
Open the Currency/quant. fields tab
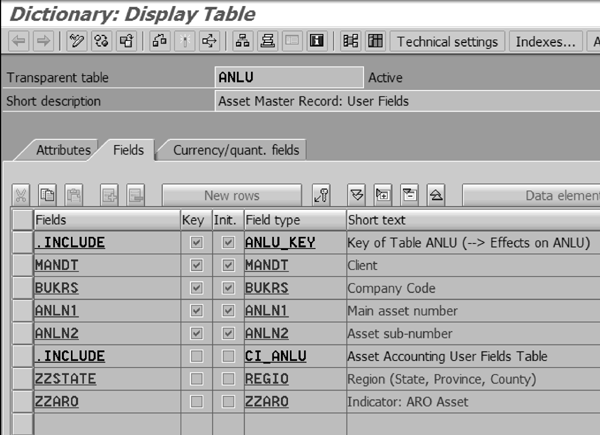(x=236, y=150)
